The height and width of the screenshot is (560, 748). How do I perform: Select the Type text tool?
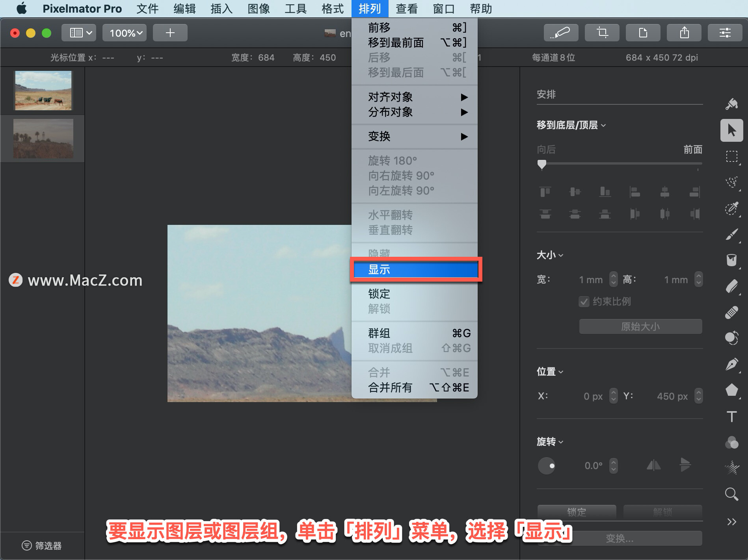pos(731,416)
